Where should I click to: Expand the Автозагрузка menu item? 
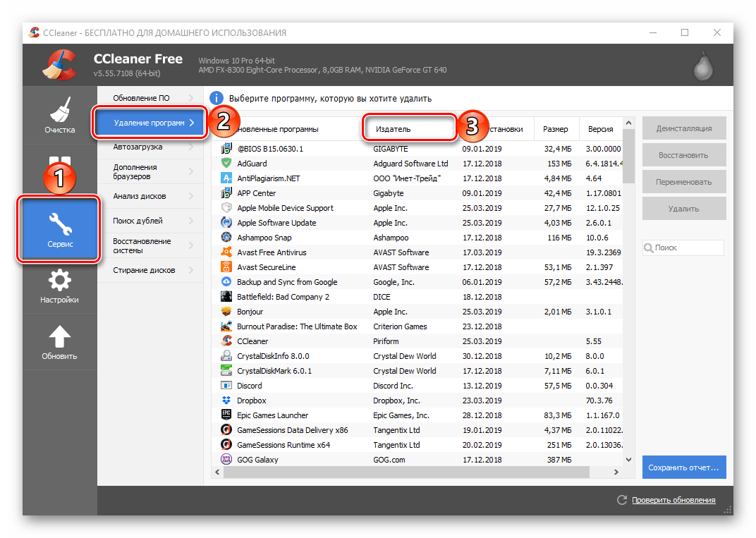click(x=150, y=147)
